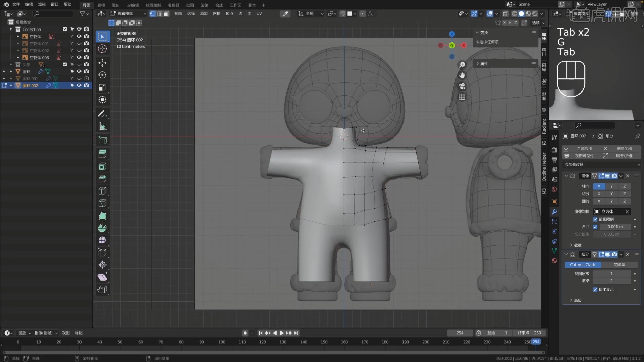Viewport: 644px width, 362px height.
Task: Toggle Collection exclude checkbox in outliner
Action: click(x=65, y=29)
